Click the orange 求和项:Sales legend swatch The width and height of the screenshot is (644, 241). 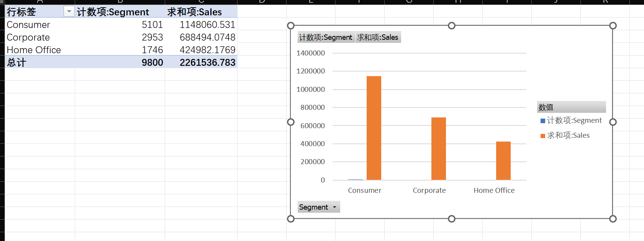coord(543,136)
